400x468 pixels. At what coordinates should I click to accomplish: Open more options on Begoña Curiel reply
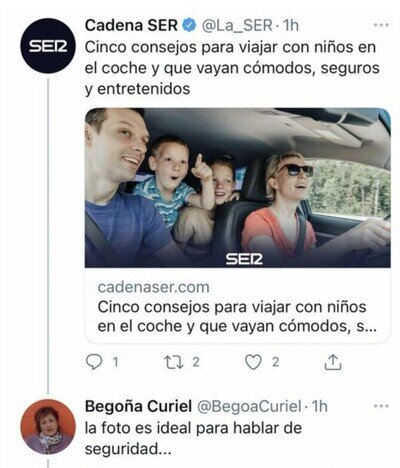click(x=382, y=406)
